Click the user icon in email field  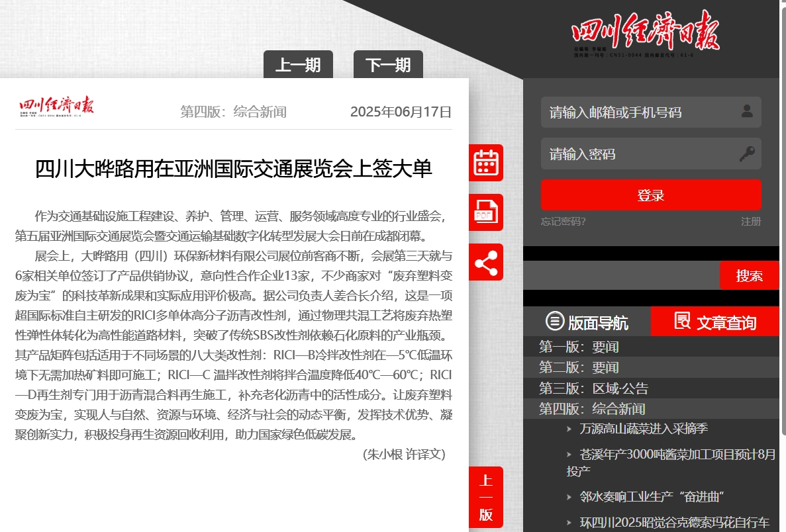(747, 111)
